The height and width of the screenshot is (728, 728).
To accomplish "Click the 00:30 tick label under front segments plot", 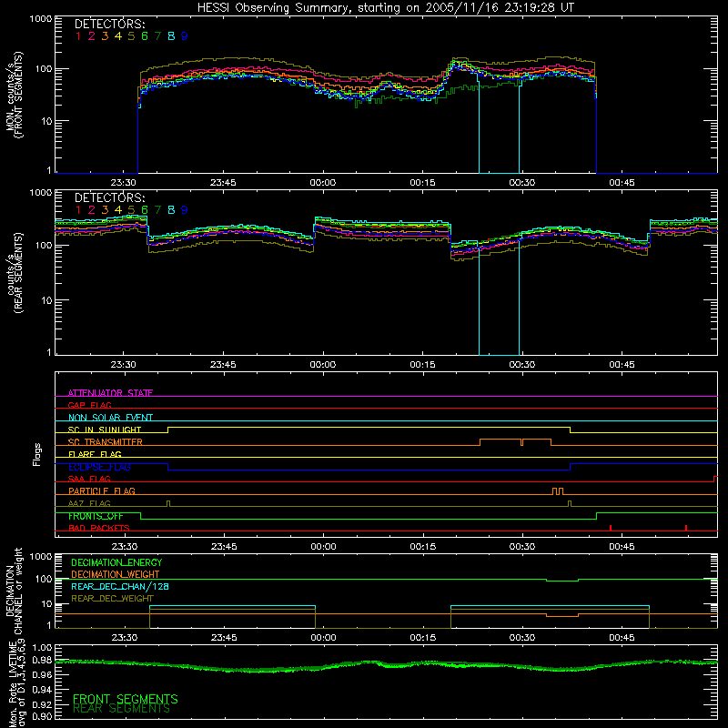I will pos(522,183).
